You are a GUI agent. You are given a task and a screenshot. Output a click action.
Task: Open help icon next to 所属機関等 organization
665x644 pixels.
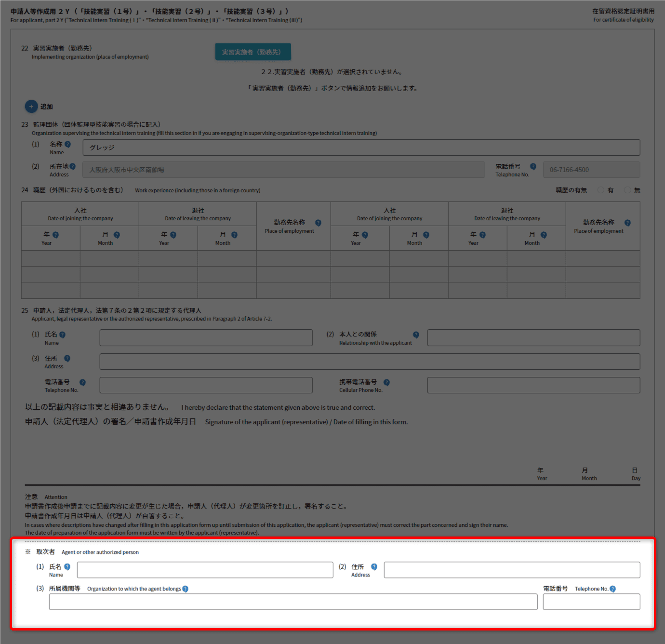pos(186,589)
